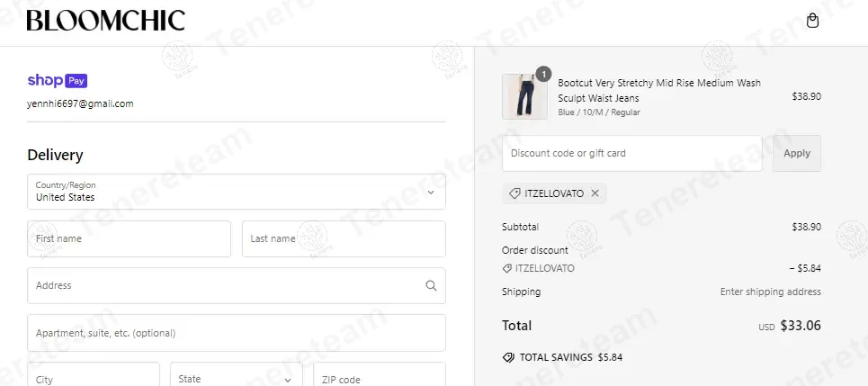
Task: Click the address search magnifier icon
Action: 431,286
